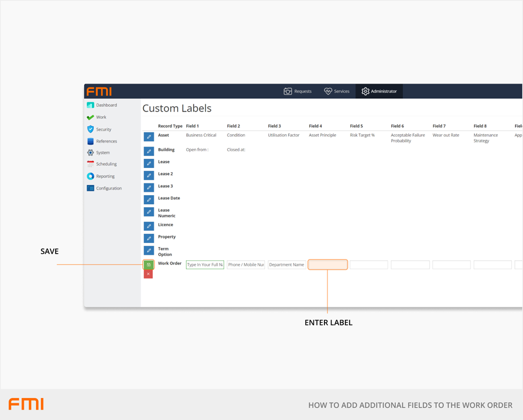Click the FMI logo in header bar

[x=99, y=91]
